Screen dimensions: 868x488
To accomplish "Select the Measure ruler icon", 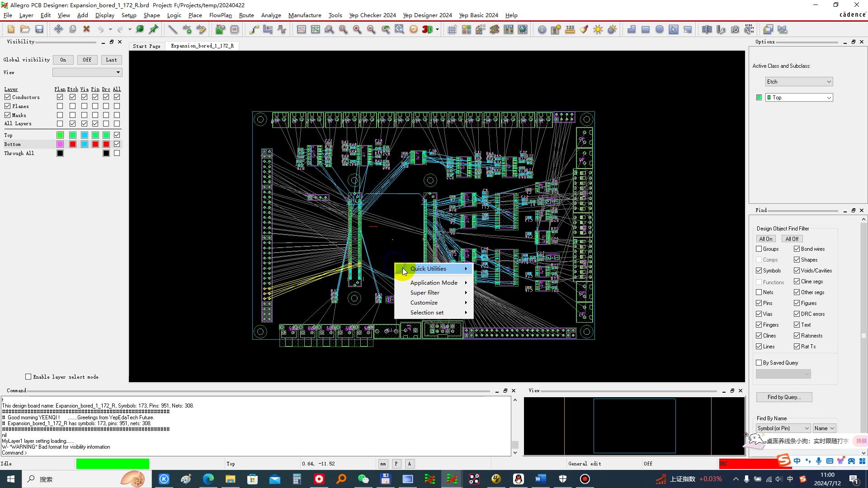I will (570, 29).
